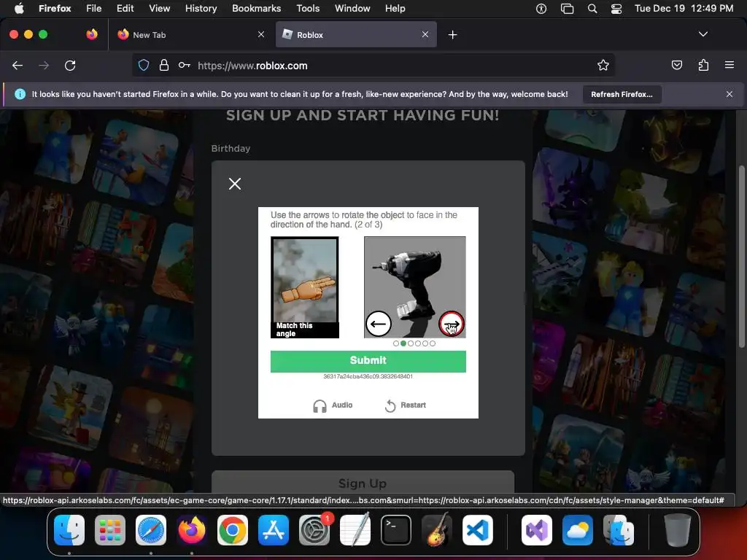Click the Sign Up button

363,482
